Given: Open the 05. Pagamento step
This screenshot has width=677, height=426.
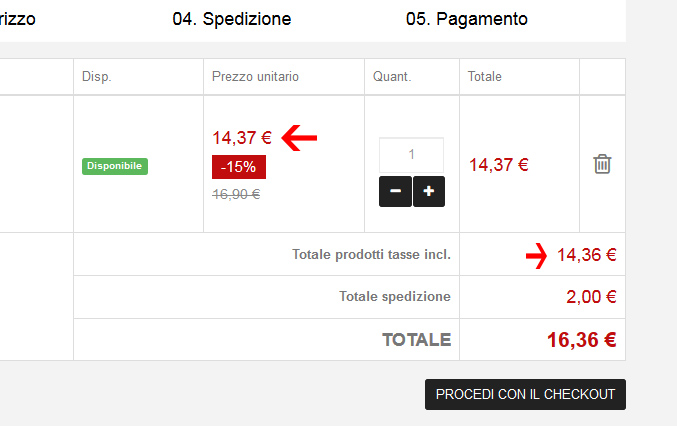Looking at the screenshot, I should click(466, 19).
